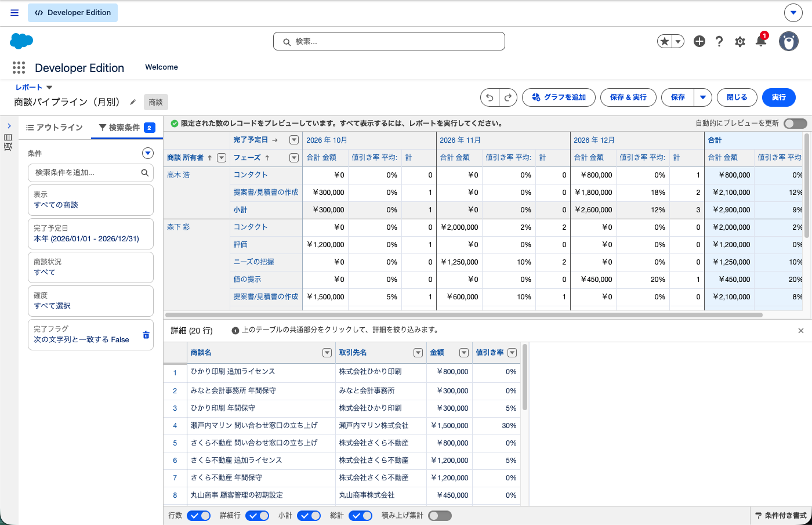Click the Salesforce cloud logo

(21, 41)
